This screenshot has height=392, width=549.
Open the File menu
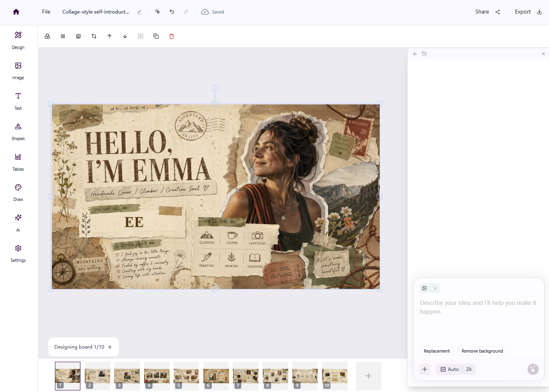[46, 12]
